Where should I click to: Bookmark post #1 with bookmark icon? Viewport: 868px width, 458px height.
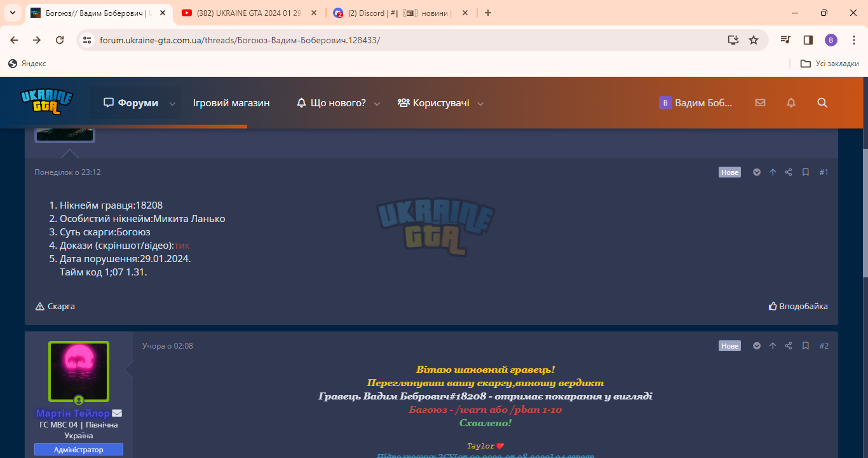click(805, 172)
